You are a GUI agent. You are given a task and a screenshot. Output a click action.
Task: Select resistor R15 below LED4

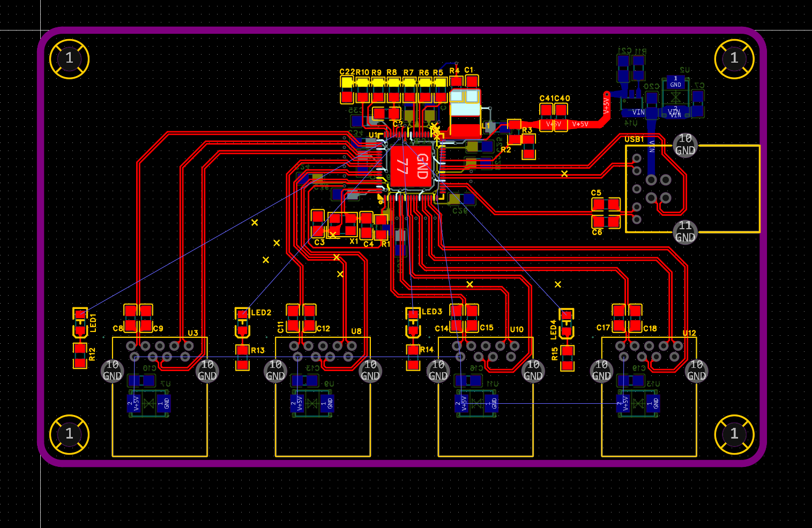567,358
